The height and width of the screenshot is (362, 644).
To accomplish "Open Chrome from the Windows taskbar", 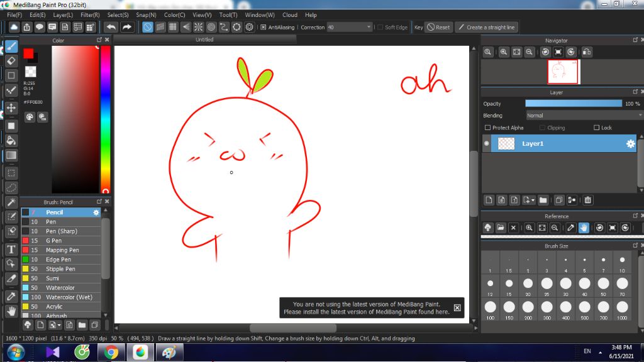I will point(111,352).
